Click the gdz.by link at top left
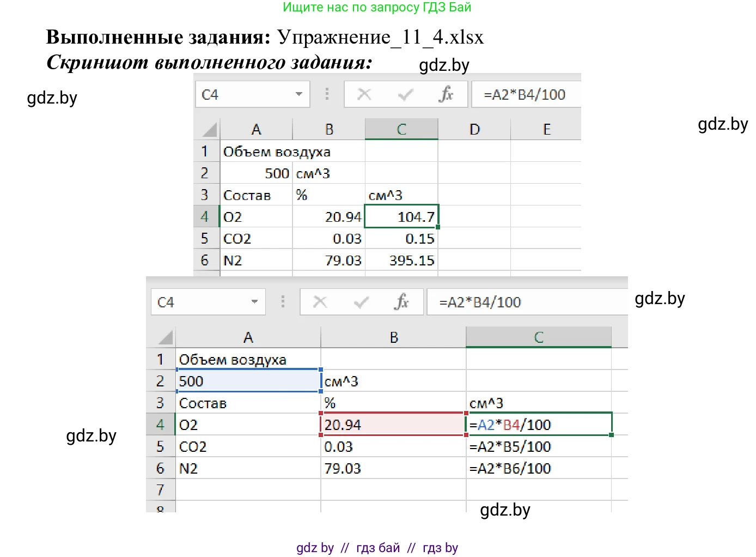Image resolution: width=756 pixels, height=557 pixels. pyautogui.click(x=52, y=98)
